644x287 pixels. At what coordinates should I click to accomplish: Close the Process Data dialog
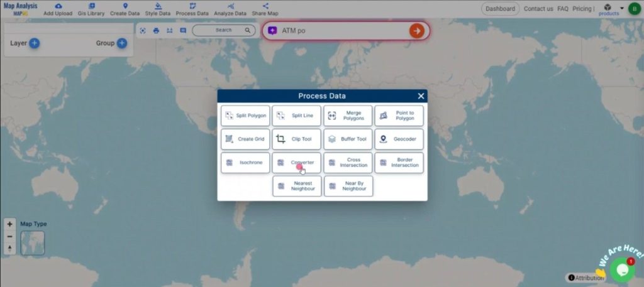(421, 96)
